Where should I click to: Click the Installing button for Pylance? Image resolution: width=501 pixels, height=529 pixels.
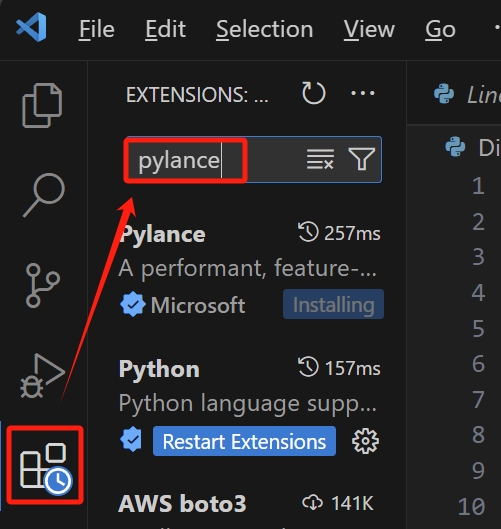click(x=333, y=304)
